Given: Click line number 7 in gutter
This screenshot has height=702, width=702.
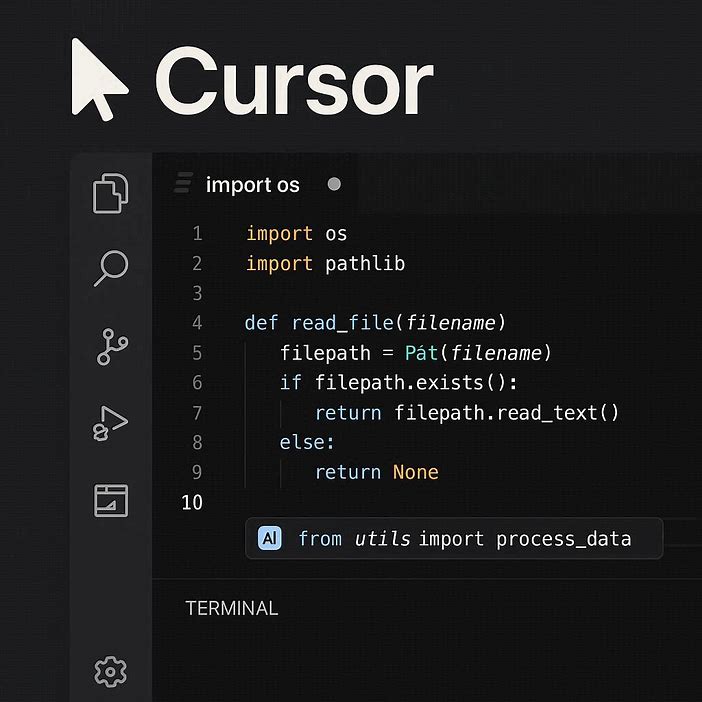Looking at the screenshot, I should [x=197, y=413].
